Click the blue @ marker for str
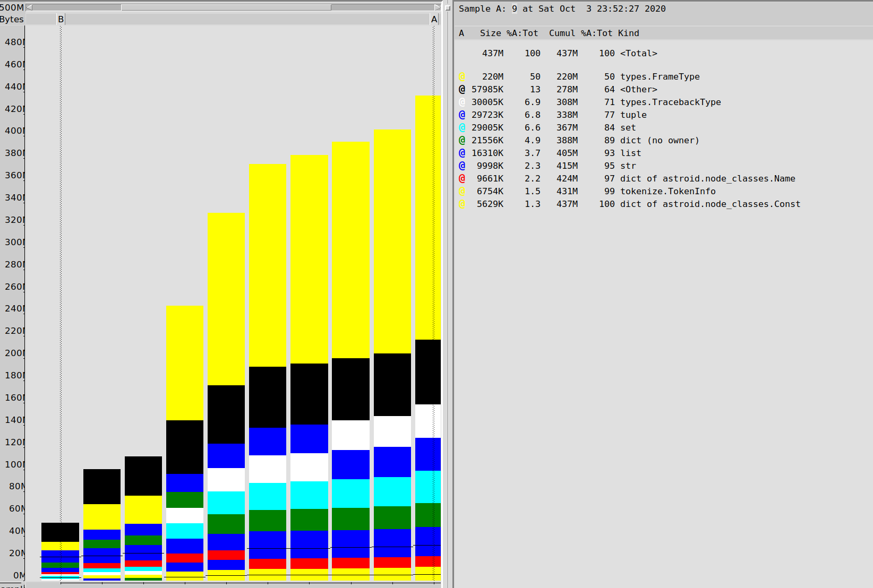The image size is (873, 588). (x=462, y=166)
